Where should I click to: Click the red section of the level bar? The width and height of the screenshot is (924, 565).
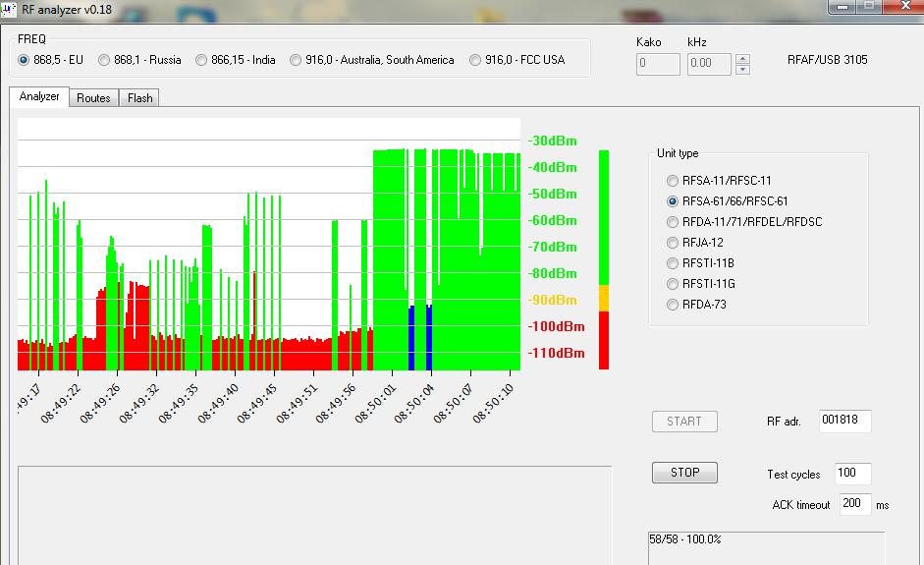tap(604, 340)
